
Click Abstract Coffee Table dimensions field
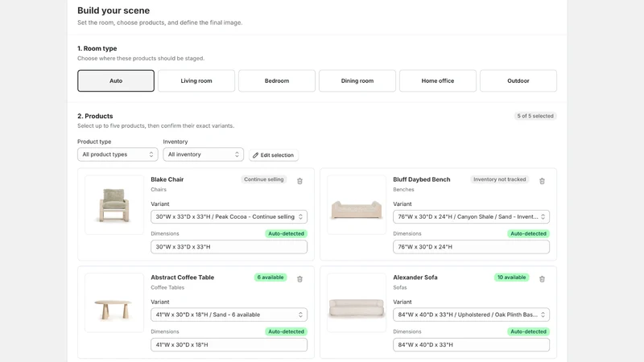229,345
